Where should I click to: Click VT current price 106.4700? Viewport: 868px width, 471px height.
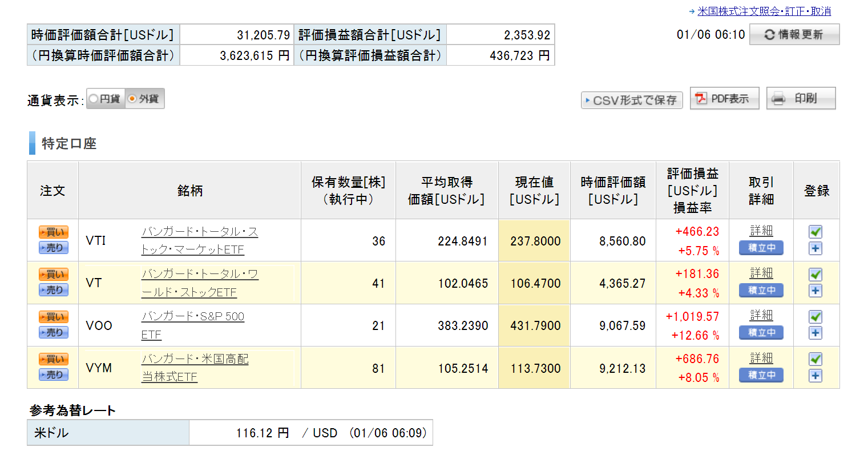point(535,283)
